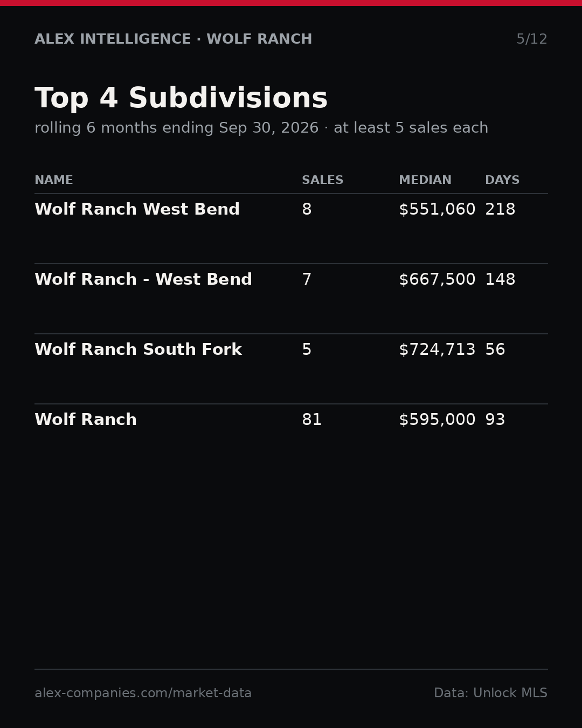582x728 pixels.
Task: Click the Alex Intelligence · Wolf Ranch header
Action: (x=174, y=39)
